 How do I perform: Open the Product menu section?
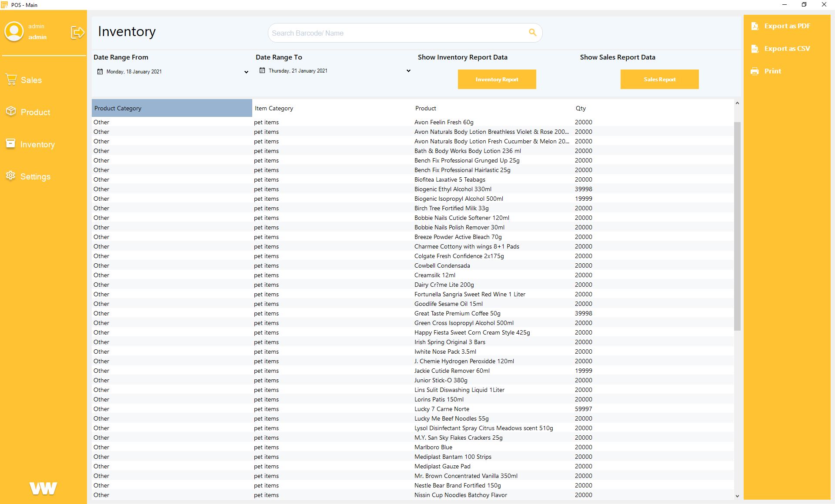[35, 112]
